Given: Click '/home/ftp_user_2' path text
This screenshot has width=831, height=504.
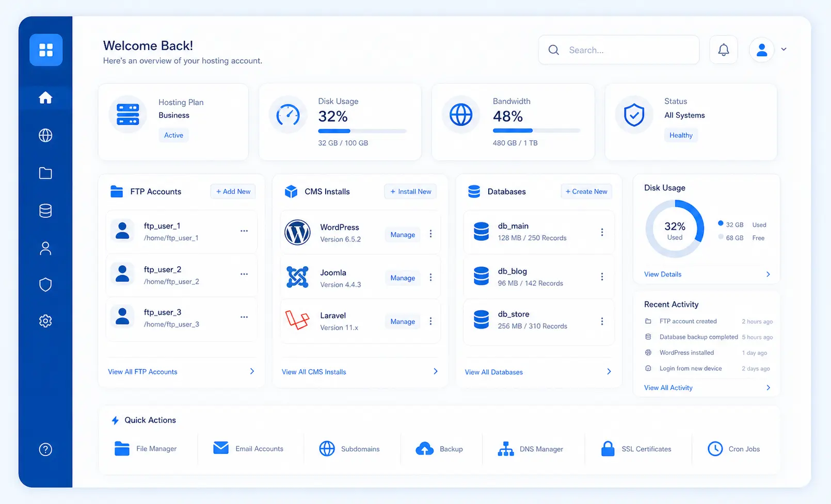Looking at the screenshot, I should [171, 281].
